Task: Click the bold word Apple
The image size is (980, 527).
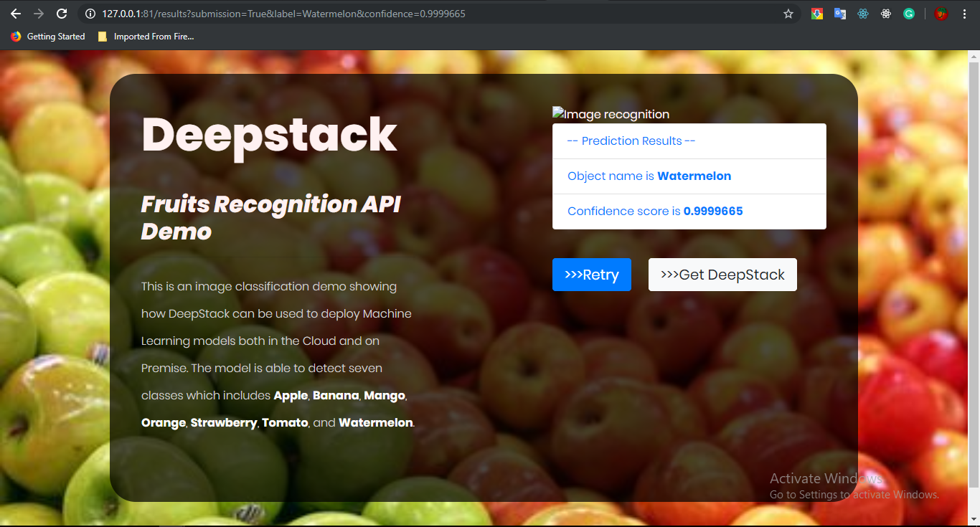Action: tap(291, 396)
